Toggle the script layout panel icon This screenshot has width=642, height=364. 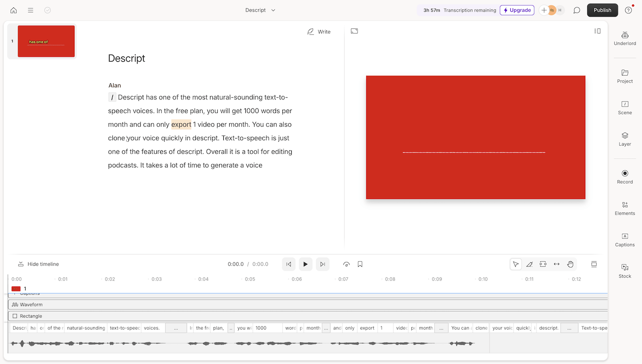(x=597, y=31)
